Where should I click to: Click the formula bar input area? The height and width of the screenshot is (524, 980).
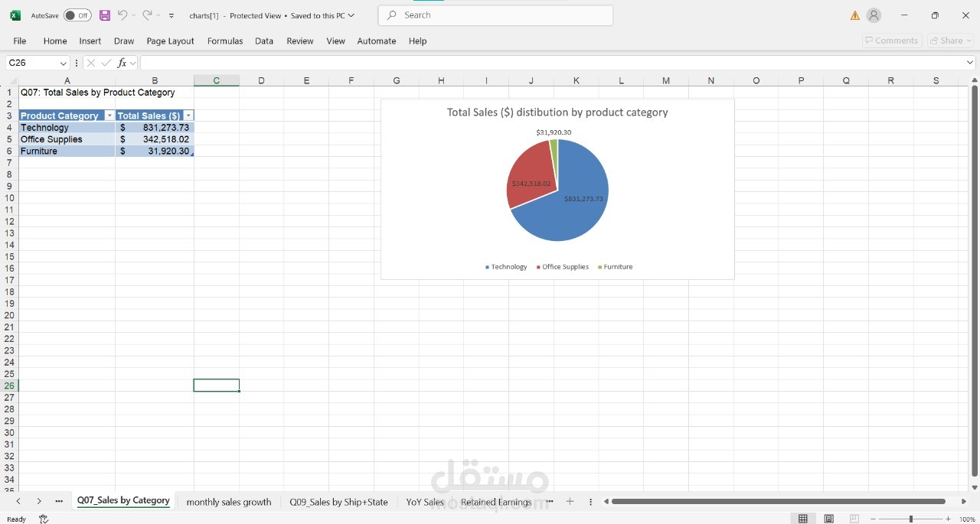coord(551,63)
